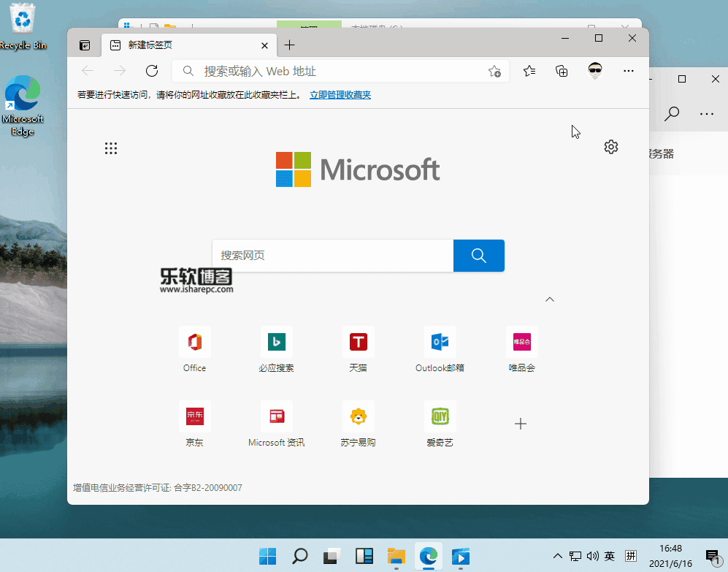Click the blue search button
The width and height of the screenshot is (728, 572).
click(478, 256)
